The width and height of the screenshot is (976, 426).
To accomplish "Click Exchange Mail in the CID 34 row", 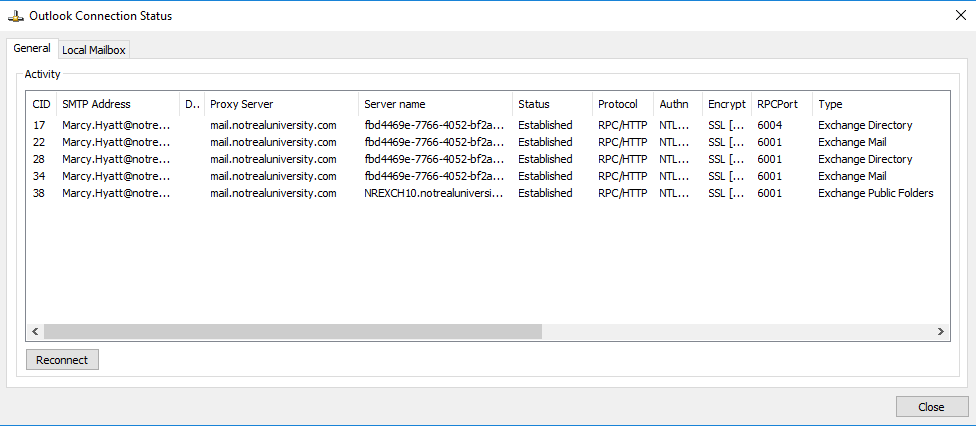I will [852, 176].
